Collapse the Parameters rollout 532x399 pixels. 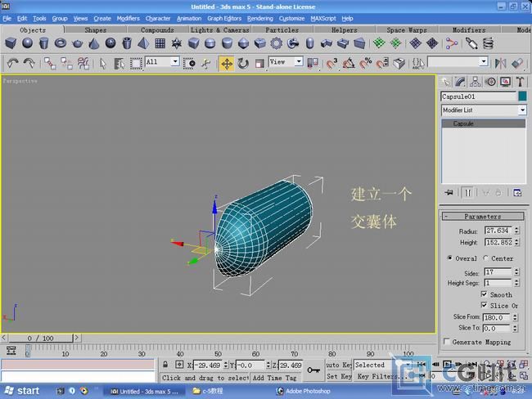coord(482,217)
